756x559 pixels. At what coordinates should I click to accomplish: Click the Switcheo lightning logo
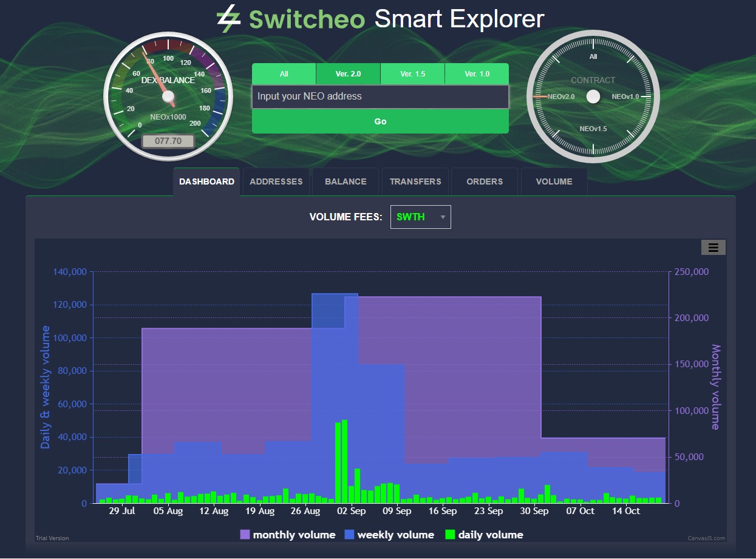(228, 19)
